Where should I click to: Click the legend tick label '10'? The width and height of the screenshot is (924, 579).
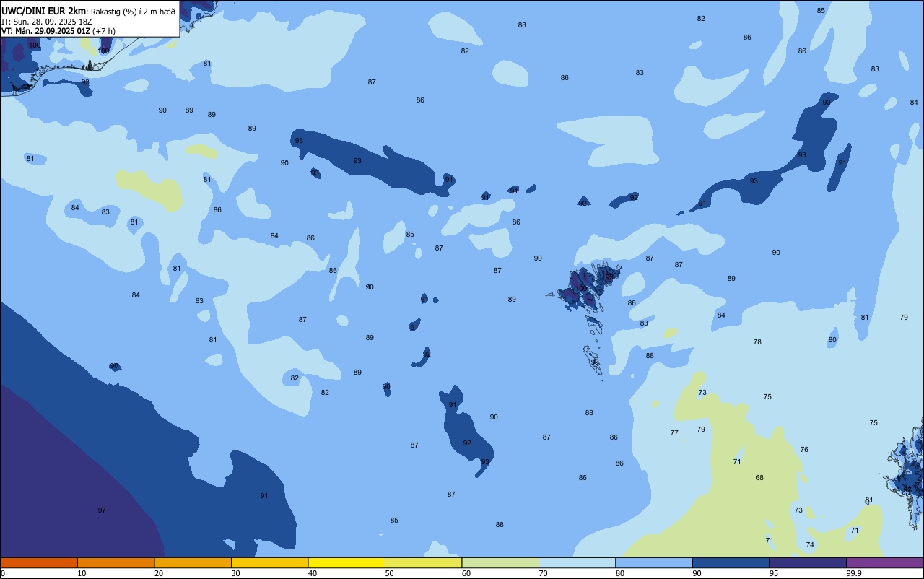[x=82, y=573]
